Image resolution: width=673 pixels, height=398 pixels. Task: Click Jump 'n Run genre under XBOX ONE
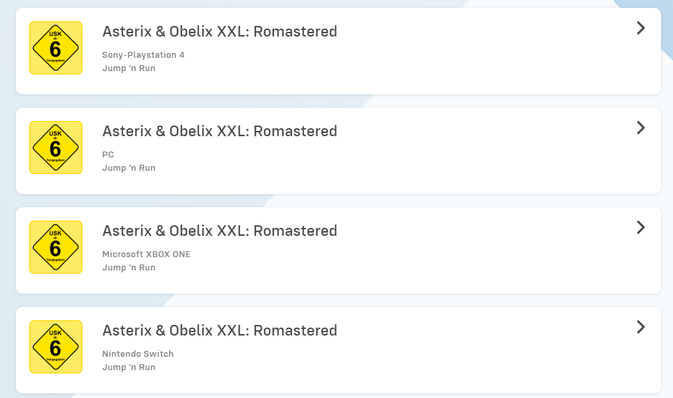click(x=129, y=267)
